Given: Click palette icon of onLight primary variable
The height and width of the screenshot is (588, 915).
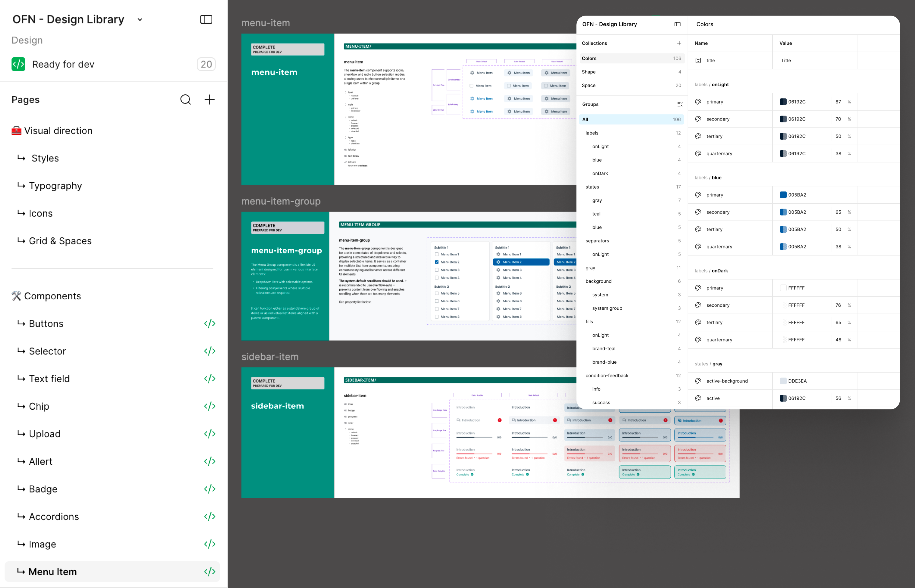Looking at the screenshot, I should [x=698, y=102].
